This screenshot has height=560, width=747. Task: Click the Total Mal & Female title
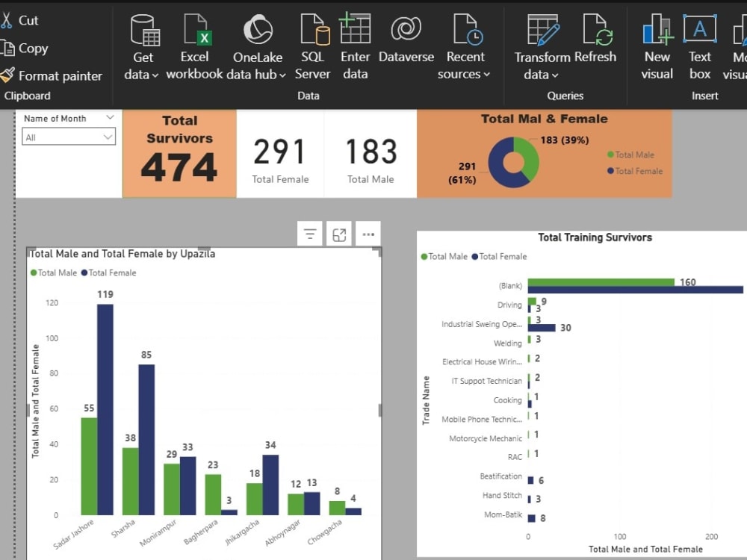click(544, 119)
